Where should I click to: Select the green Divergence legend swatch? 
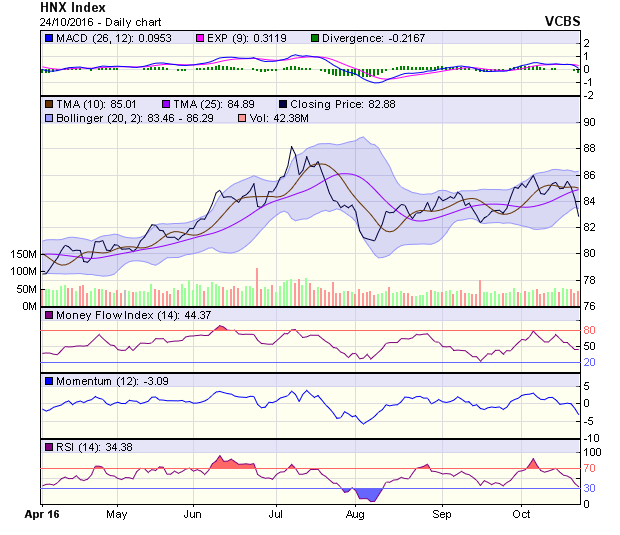288,38
